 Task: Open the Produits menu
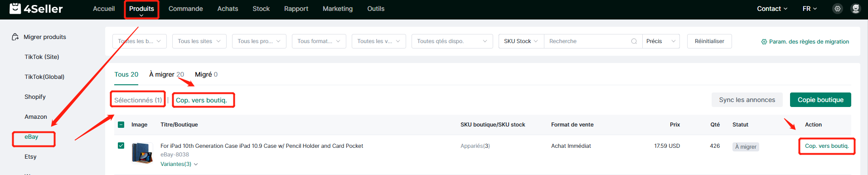[141, 9]
